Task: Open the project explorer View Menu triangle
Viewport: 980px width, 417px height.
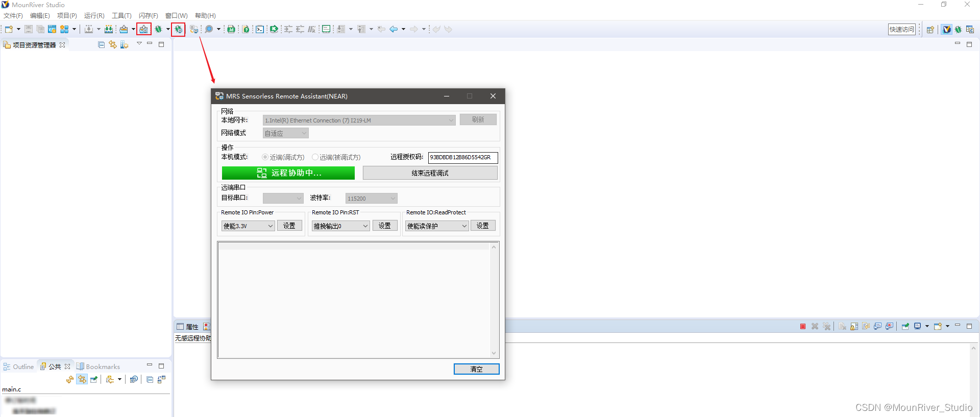Action: (x=139, y=44)
